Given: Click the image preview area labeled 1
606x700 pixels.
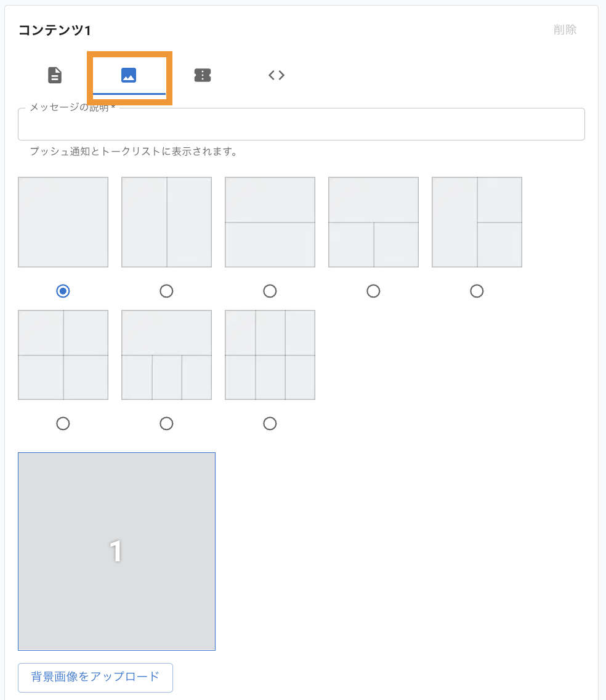Looking at the screenshot, I should tap(116, 551).
